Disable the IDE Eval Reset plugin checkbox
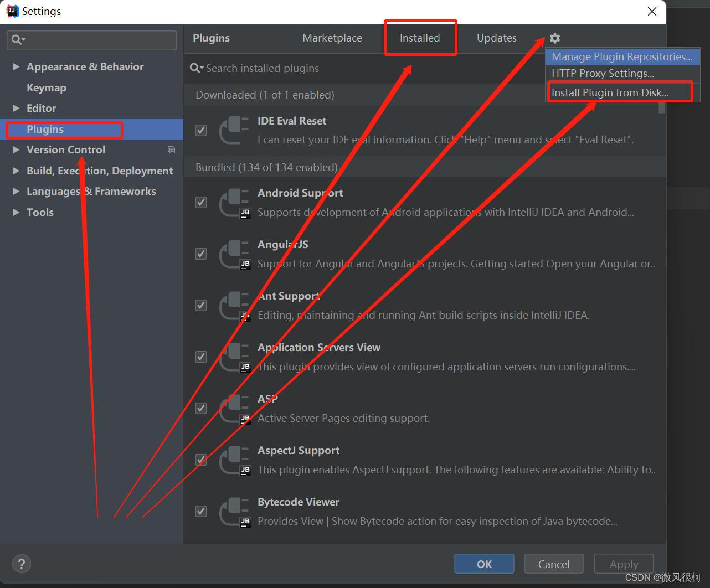Image resolution: width=710 pixels, height=588 pixels. pyautogui.click(x=201, y=131)
